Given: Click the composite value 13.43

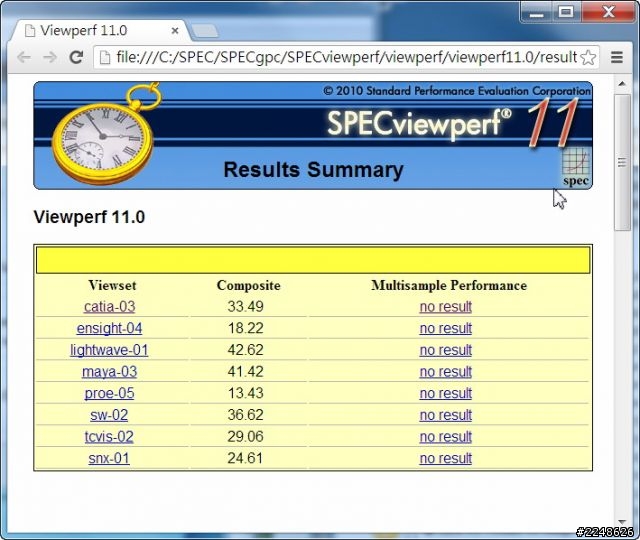Looking at the screenshot, I should (245, 393).
